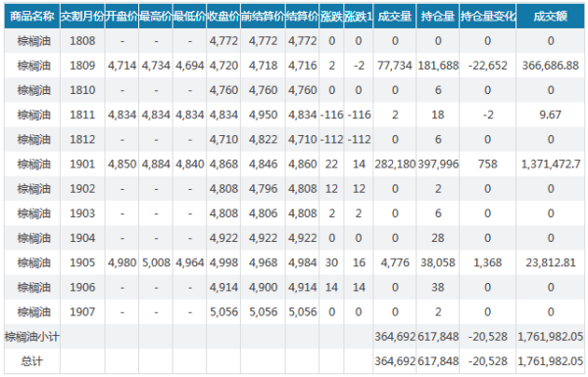This screenshot has height=377, width=588.
Task: Select delivery month 1810 cell
Action: point(82,90)
